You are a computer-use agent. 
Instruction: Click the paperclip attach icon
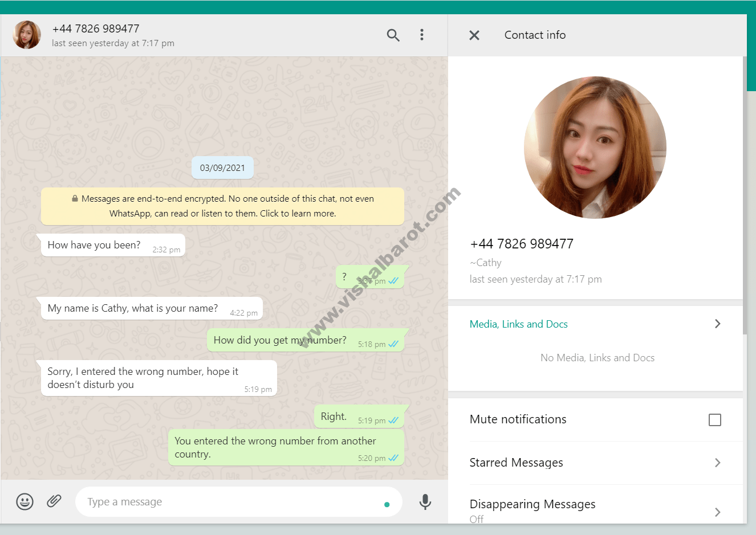tap(54, 501)
